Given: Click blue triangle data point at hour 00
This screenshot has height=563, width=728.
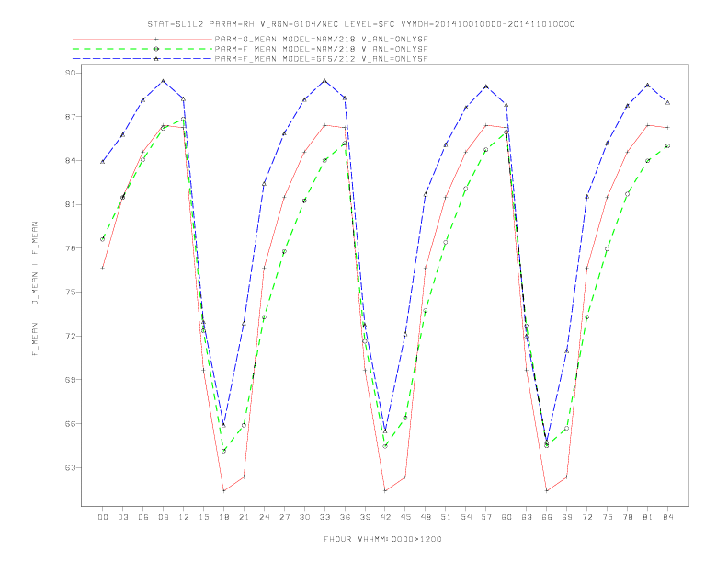Looking at the screenshot, I should [x=103, y=161].
